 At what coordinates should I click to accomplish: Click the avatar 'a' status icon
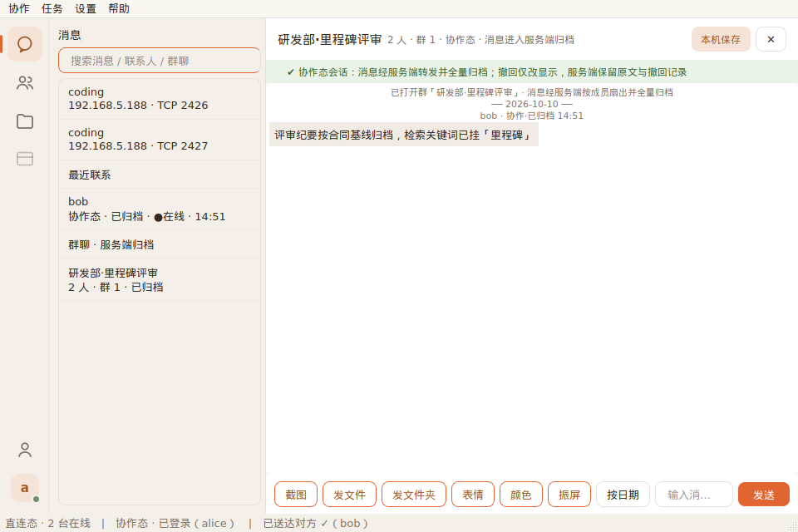[24, 488]
